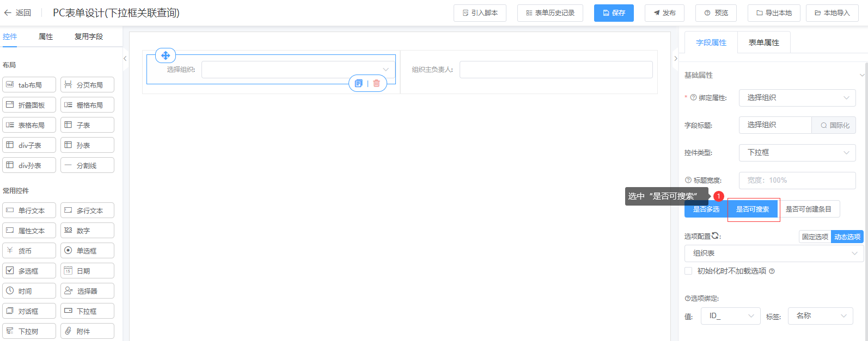The height and width of the screenshot is (341, 868).
Task: Add a 单行文本 field
Action: 29,210
